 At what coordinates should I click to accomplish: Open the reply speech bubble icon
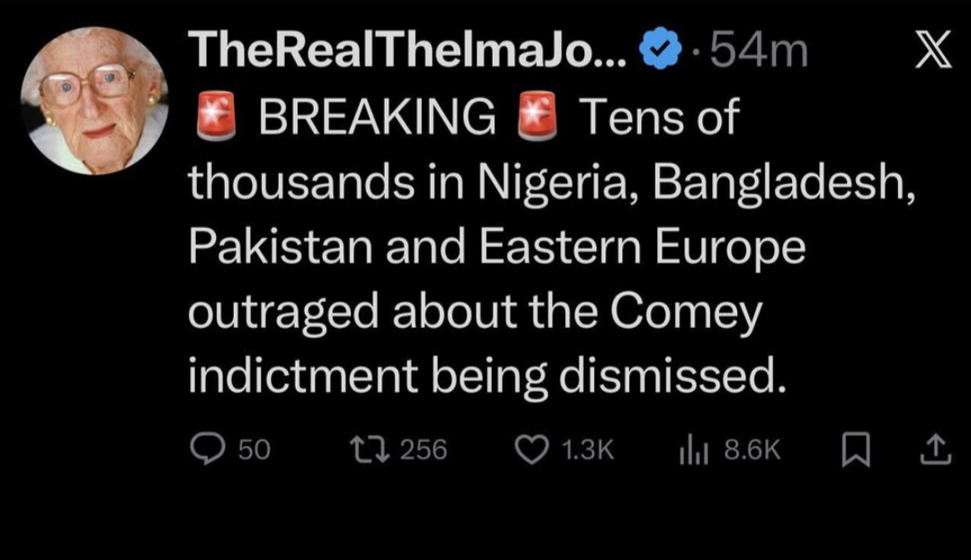tap(209, 449)
